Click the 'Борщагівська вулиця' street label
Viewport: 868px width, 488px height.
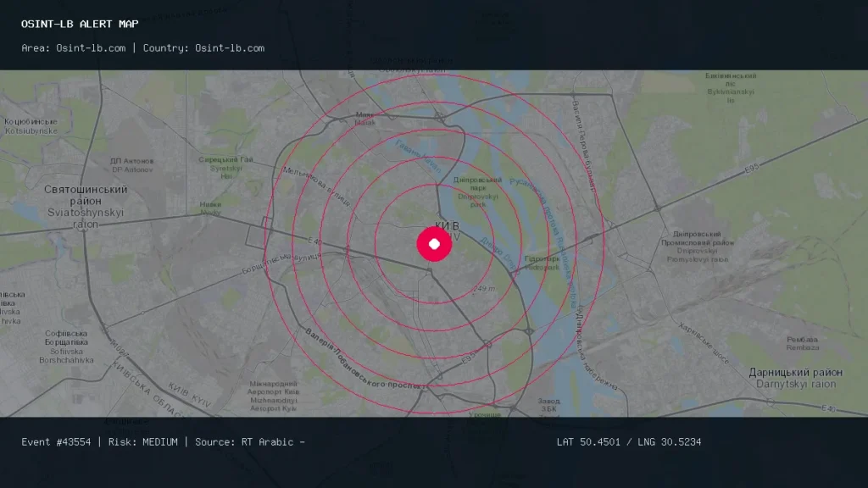281,263
